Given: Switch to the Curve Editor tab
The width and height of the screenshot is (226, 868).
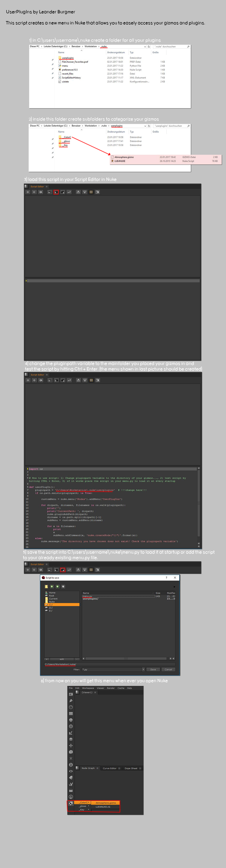Looking at the screenshot, I should click(x=109, y=768).
